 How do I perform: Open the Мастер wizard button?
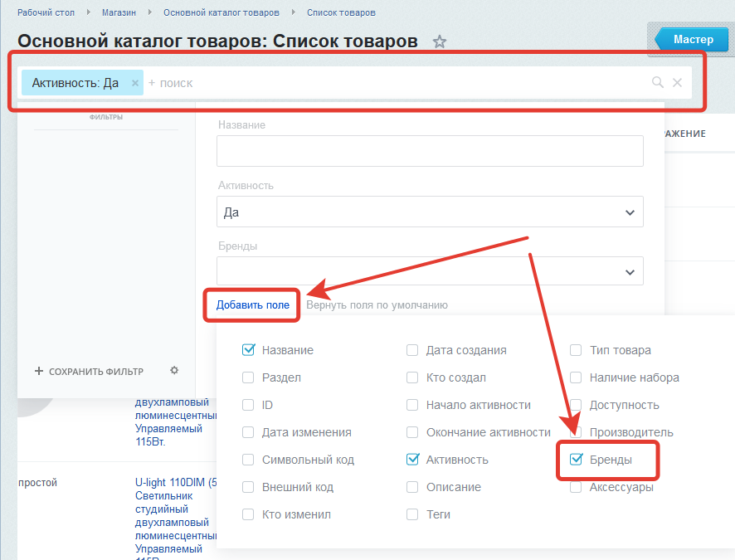pos(692,40)
